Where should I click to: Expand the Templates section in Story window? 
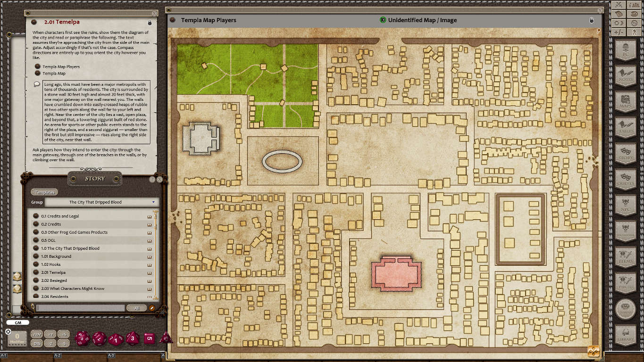point(44,192)
